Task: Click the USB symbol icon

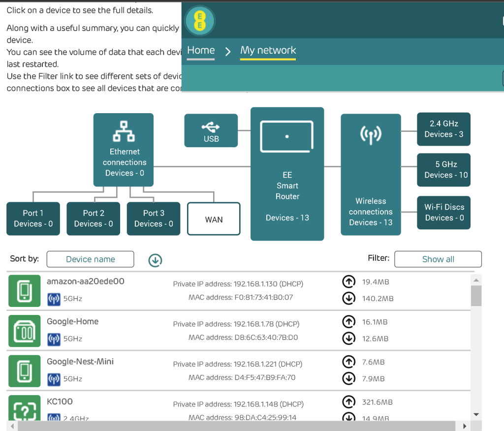Action: [211, 127]
